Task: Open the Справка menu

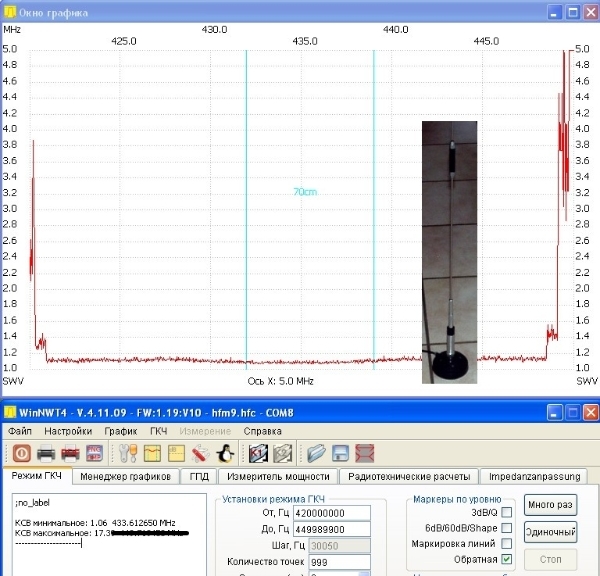Action: tap(262, 431)
